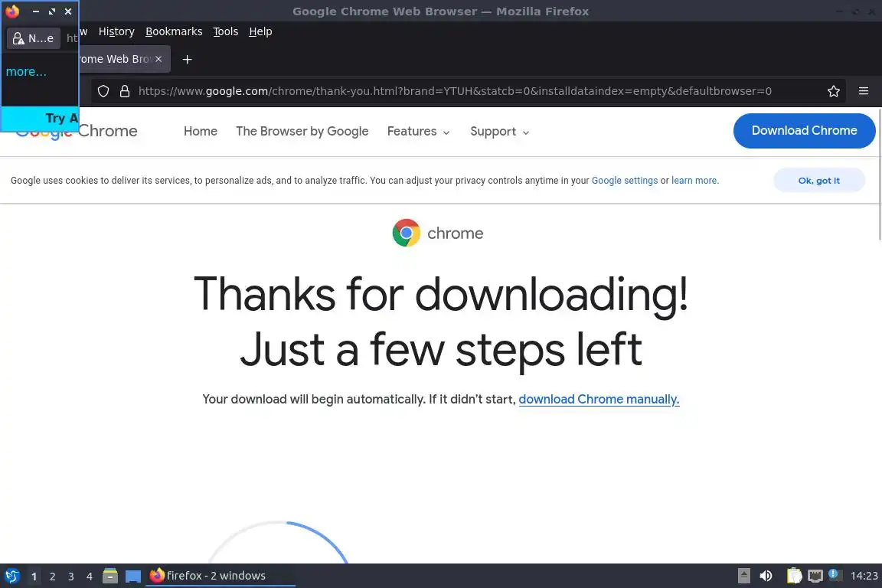Click learn more in cookie notice
The image size is (882, 588).
tap(694, 181)
